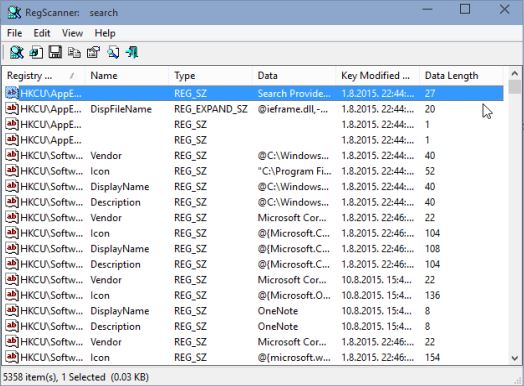Open the Edit menu
Screen dimensions: 524x386
[x=42, y=33]
